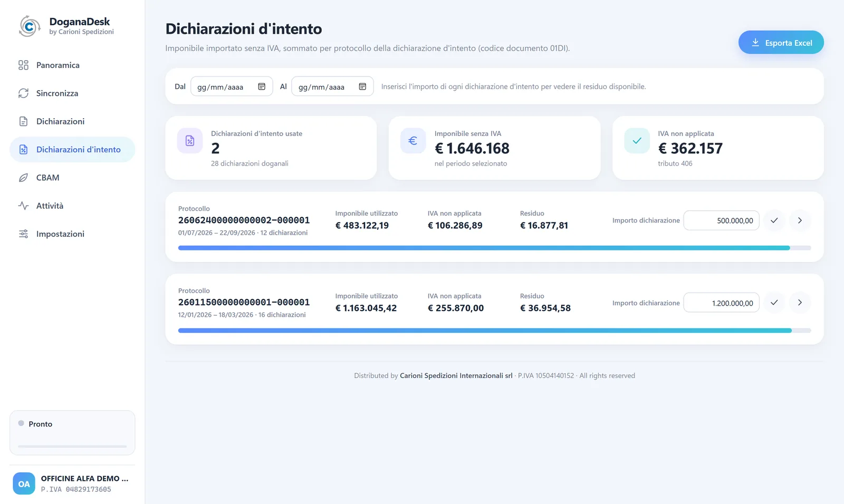Image resolution: width=844 pixels, height=504 pixels.
Task: Click the input containing 500.000,00
Action: (721, 220)
